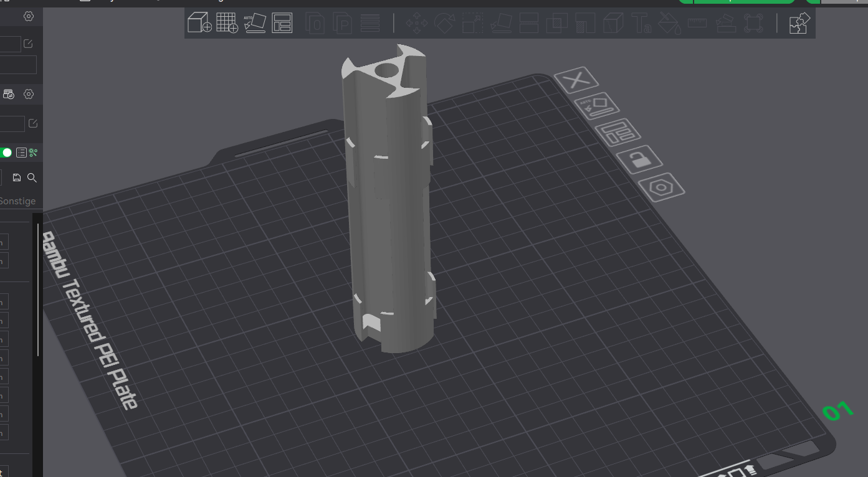Arrange objects on this plate only
Image resolution: width=868 pixels, height=477 pixels.
coord(618,133)
